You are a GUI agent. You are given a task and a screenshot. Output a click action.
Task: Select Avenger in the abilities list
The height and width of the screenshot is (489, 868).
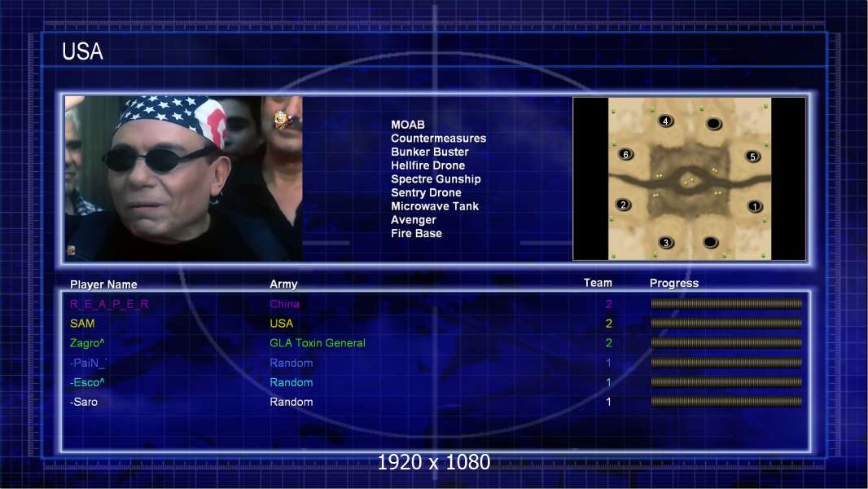[414, 220]
